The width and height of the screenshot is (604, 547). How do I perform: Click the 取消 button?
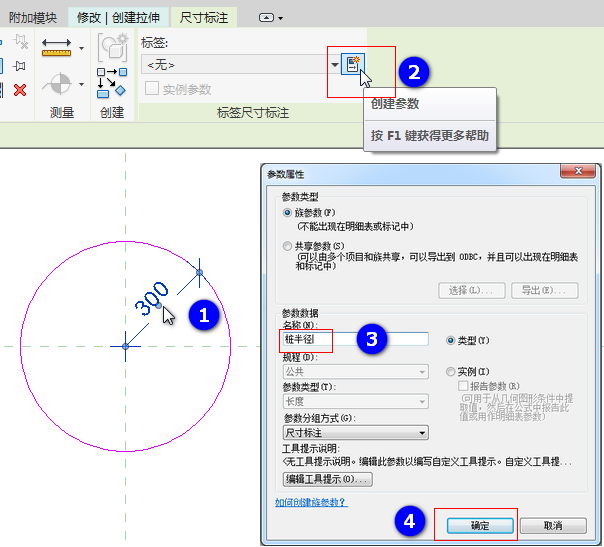tap(553, 525)
